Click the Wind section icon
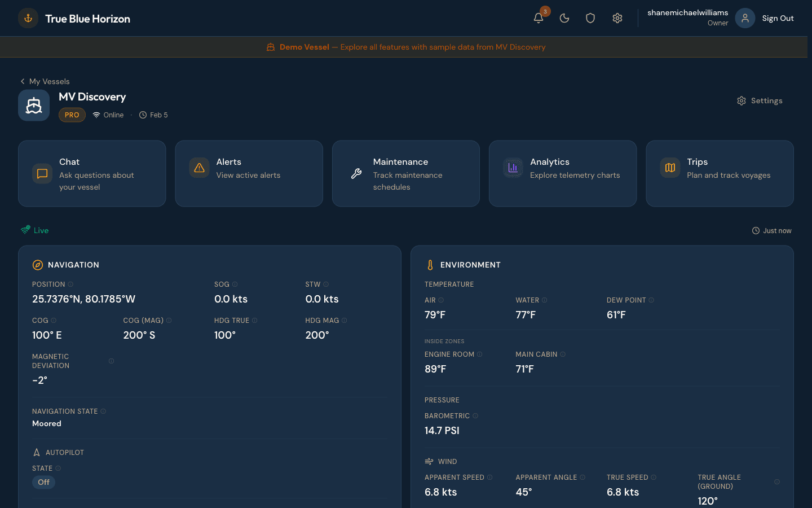The image size is (812, 508). (429, 461)
